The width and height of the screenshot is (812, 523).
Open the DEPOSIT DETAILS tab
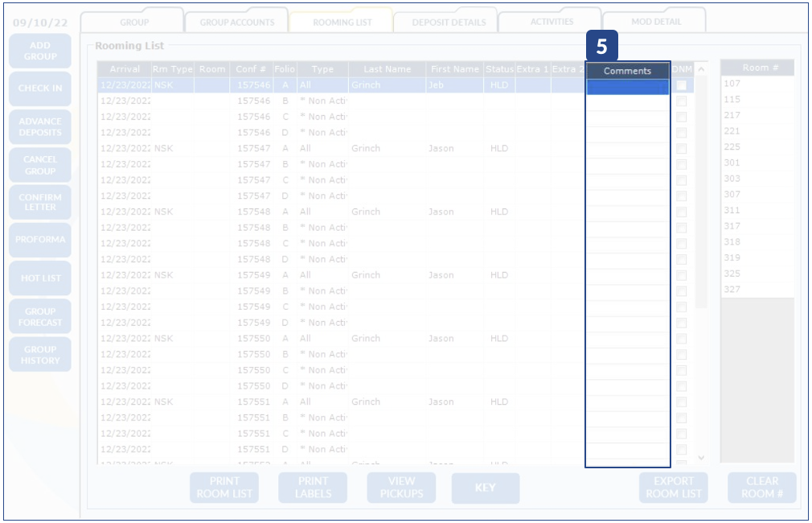(x=449, y=22)
